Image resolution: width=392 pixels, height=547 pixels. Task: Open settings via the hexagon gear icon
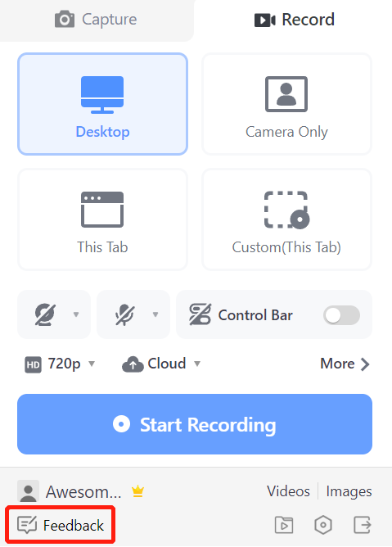(x=323, y=525)
